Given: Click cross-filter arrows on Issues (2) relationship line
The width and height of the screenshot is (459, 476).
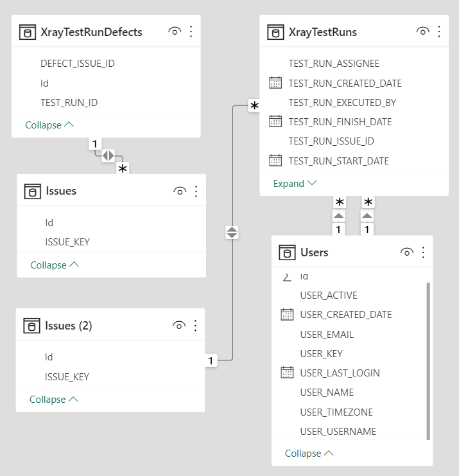Looking at the screenshot, I should [x=232, y=233].
